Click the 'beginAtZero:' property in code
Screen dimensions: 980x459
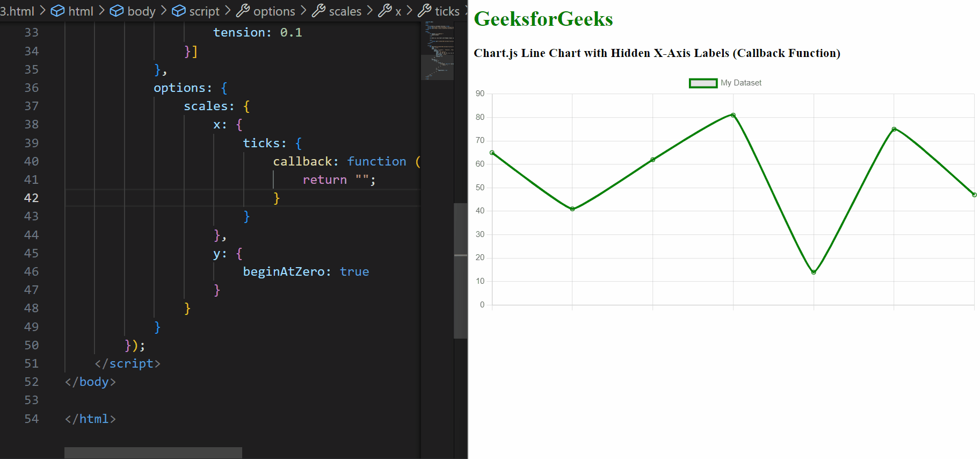click(x=287, y=271)
